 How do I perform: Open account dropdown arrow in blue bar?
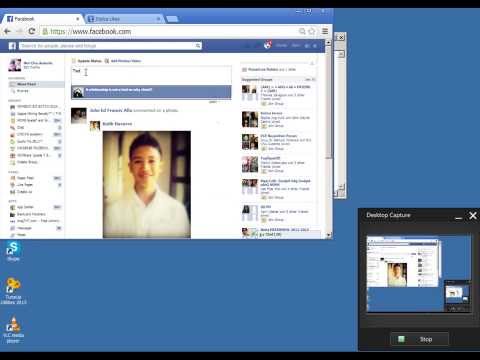(315, 46)
